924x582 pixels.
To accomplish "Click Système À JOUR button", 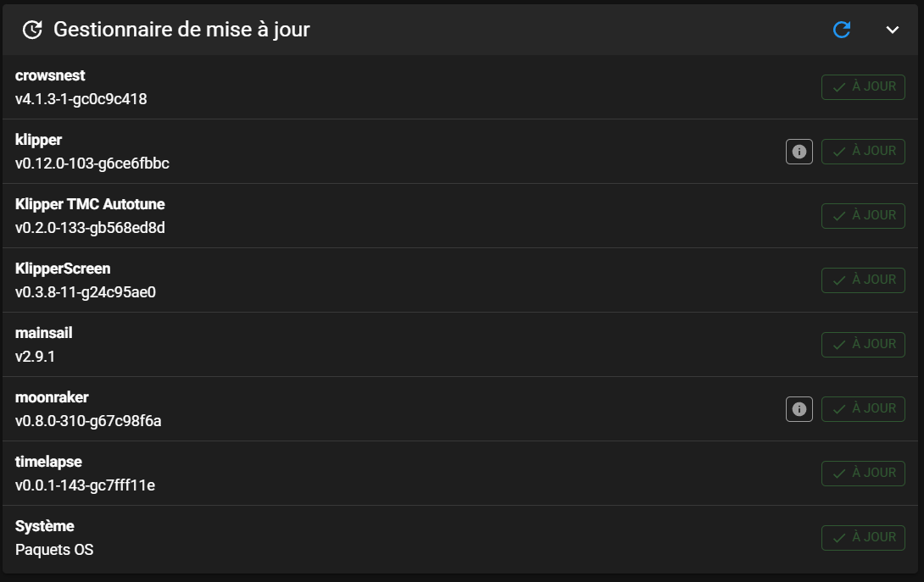I will [x=863, y=538].
